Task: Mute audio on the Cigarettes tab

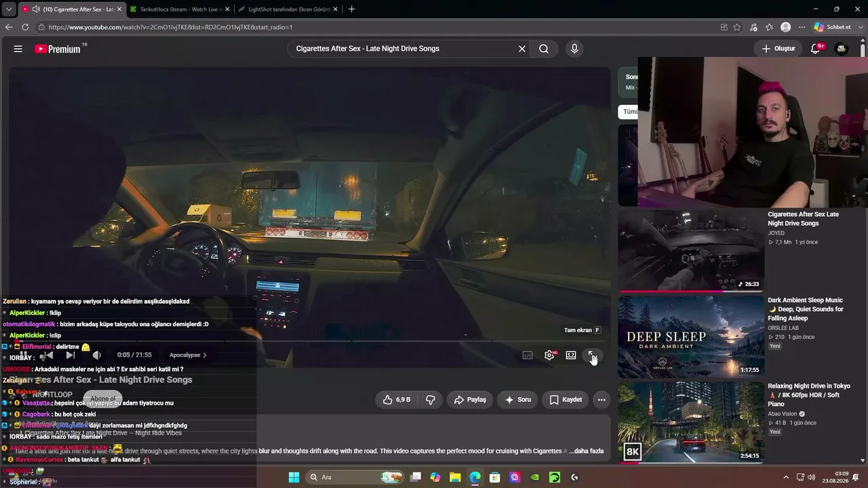Action: (x=36, y=9)
